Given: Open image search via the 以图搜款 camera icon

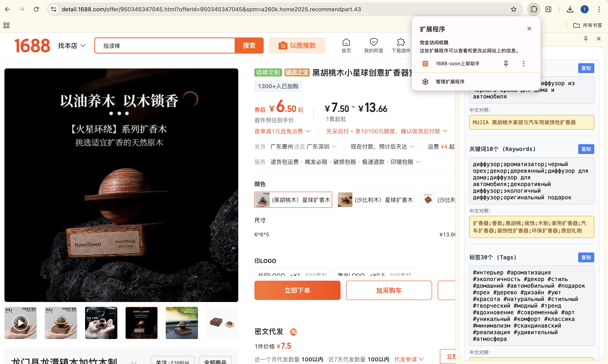Looking at the screenshot, I should (x=283, y=45).
